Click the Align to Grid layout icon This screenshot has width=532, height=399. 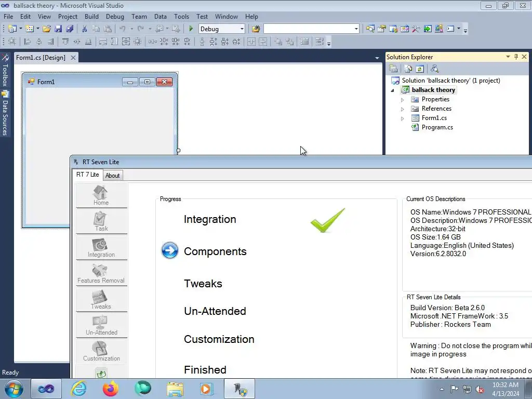click(12, 42)
